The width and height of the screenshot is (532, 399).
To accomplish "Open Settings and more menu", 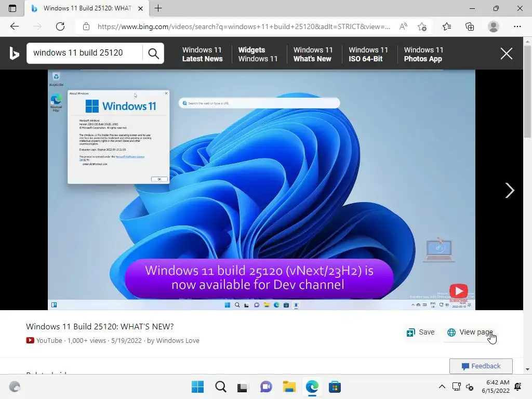I will [x=517, y=26].
